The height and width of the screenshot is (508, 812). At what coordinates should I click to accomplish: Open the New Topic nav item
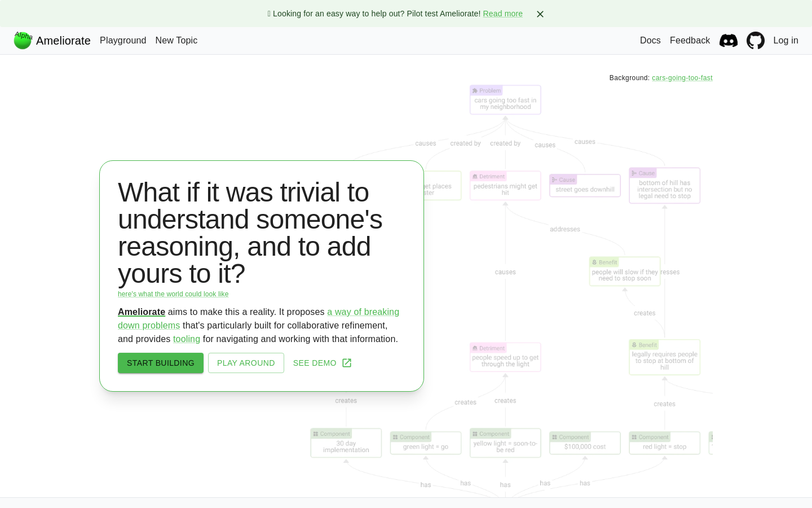tap(176, 41)
